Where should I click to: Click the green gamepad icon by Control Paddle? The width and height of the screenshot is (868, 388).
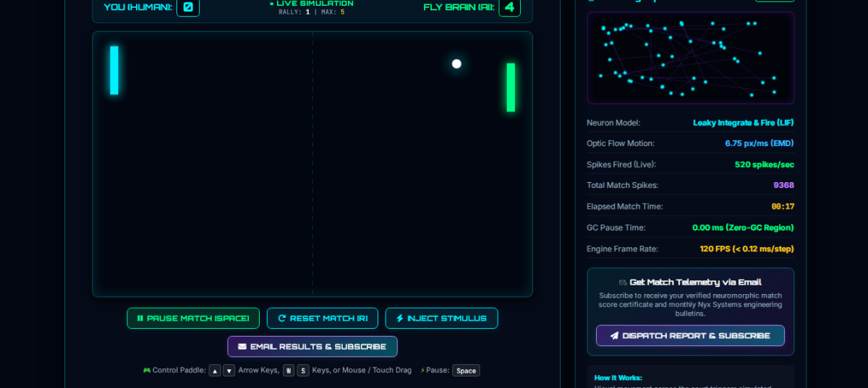[x=147, y=370]
